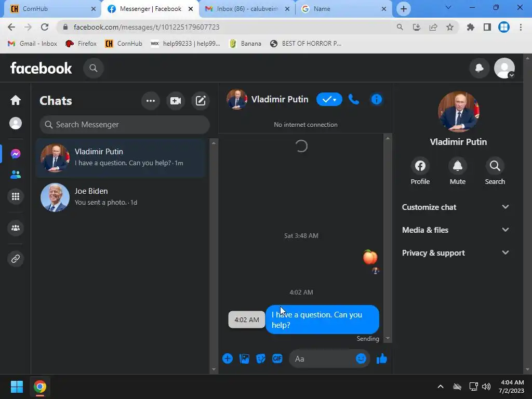Screen dimensions: 532x399
Task: Click Facebook search magnifier button
Action: coord(94,68)
